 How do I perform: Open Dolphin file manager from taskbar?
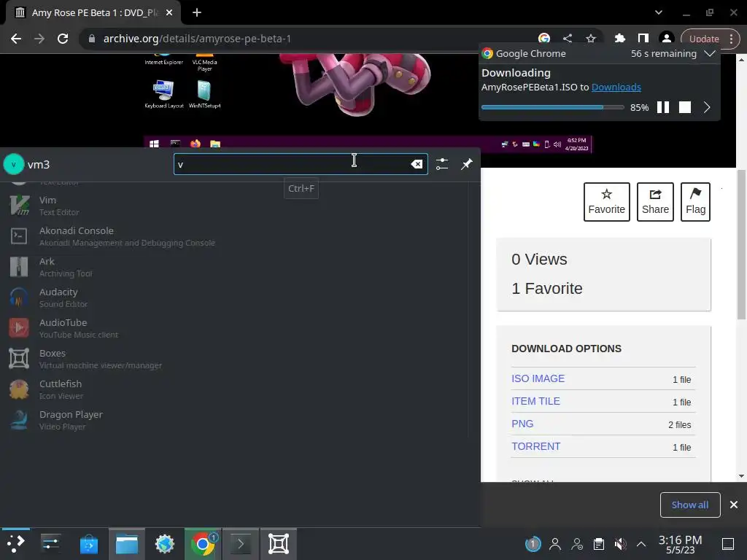pyautogui.click(x=127, y=544)
